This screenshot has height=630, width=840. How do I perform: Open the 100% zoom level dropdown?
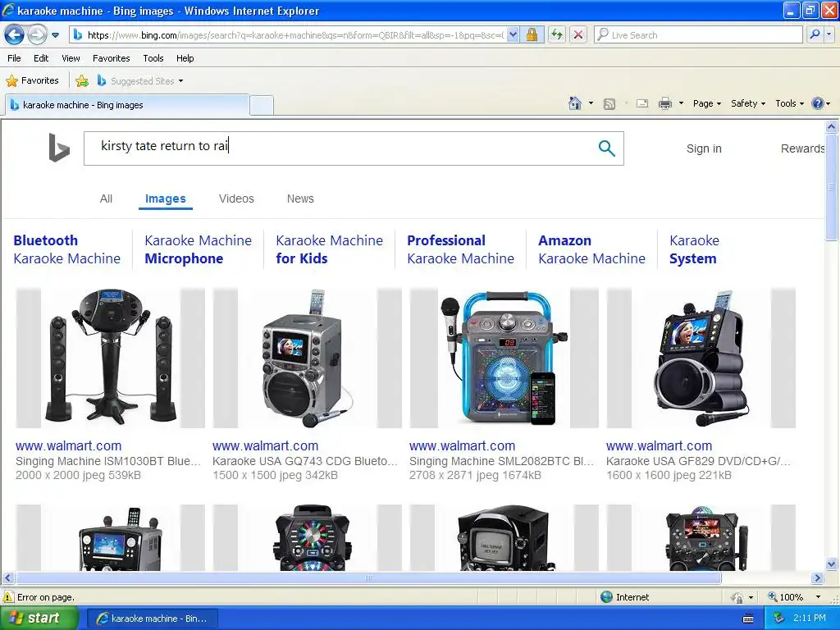pos(818,597)
